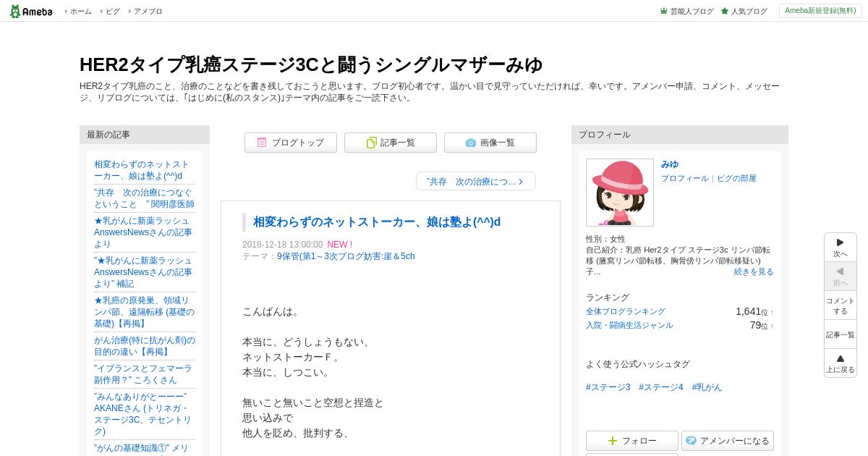The height and width of the screenshot is (456, 868).
Task: Open profile name みゆ
Action: tap(670, 164)
